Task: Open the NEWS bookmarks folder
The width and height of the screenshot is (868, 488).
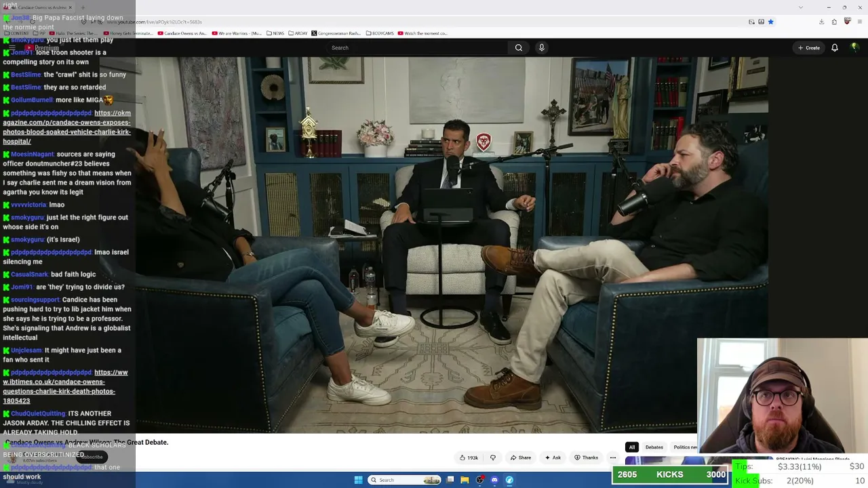Action: click(x=275, y=33)
